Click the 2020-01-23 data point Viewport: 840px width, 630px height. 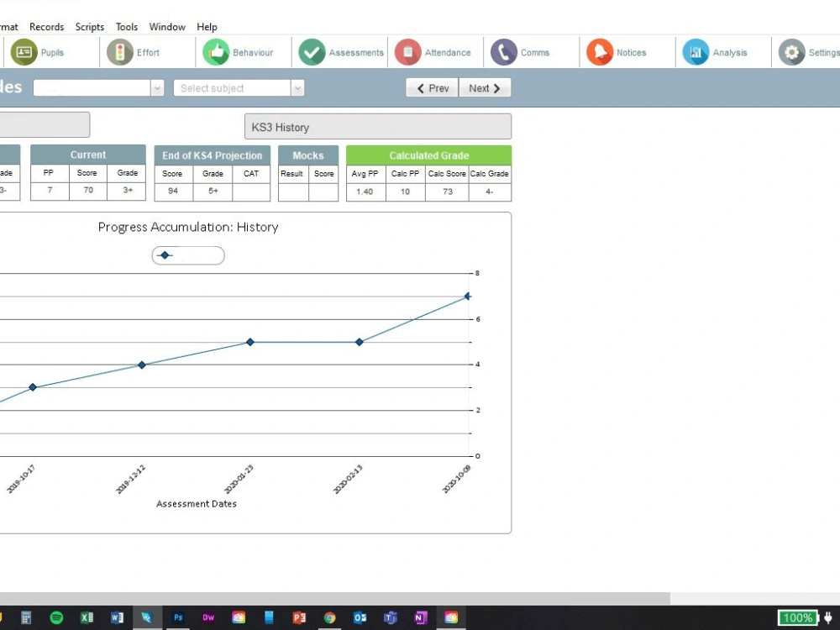pyautogui.click(x=250, y=342)
